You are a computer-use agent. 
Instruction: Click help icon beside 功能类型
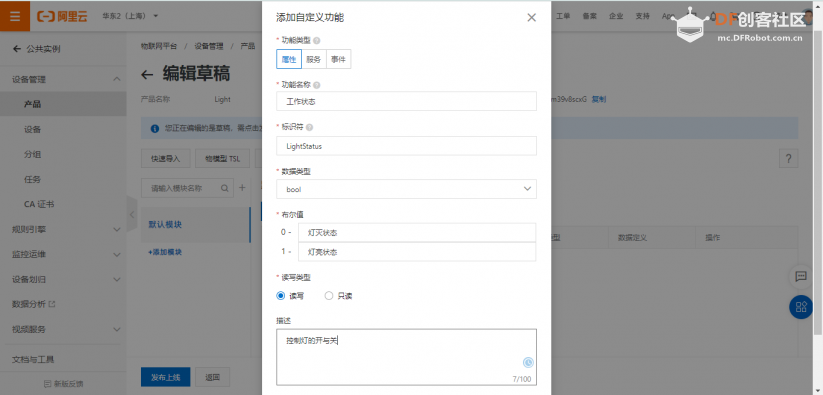(316, 40)
